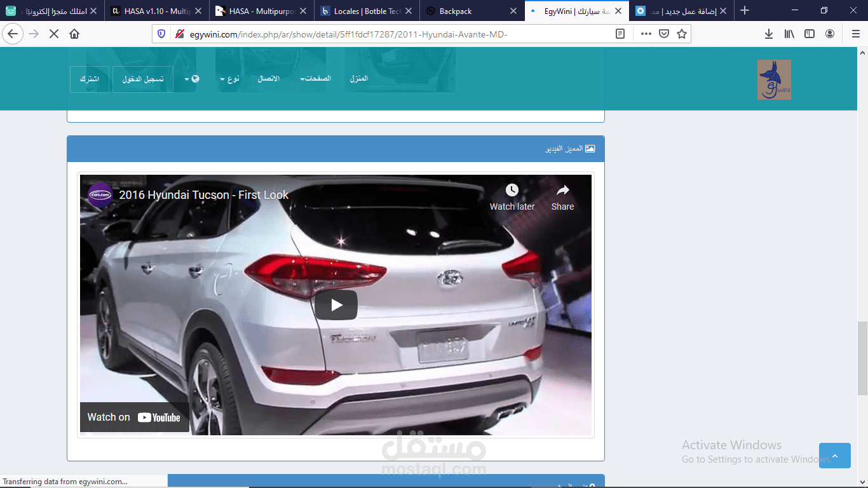Viewport: 868px width, 488px height.
Task: Open الاتصال navigation link
Action: (268, 79)
